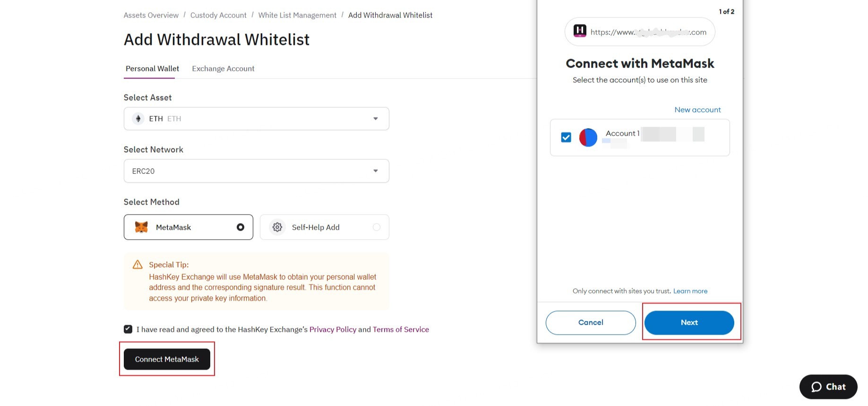
Task: Go to White List Management breadcrumb
Action: 297,15
